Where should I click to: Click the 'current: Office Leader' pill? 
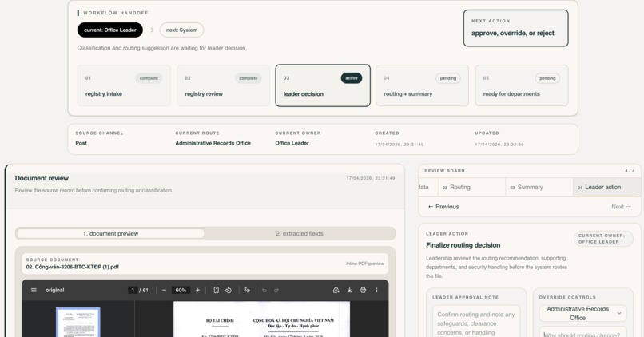pos(110,30)
